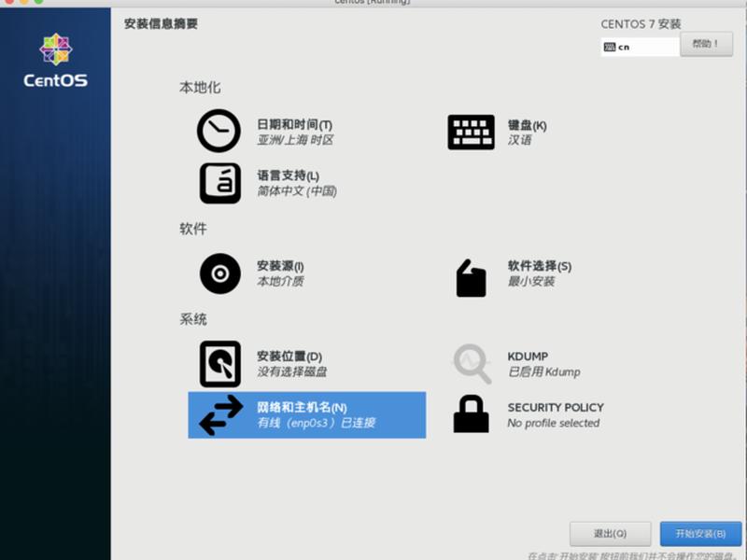747x560 pixels.
Task: Click the installation source disc icon
Action: 219,273
